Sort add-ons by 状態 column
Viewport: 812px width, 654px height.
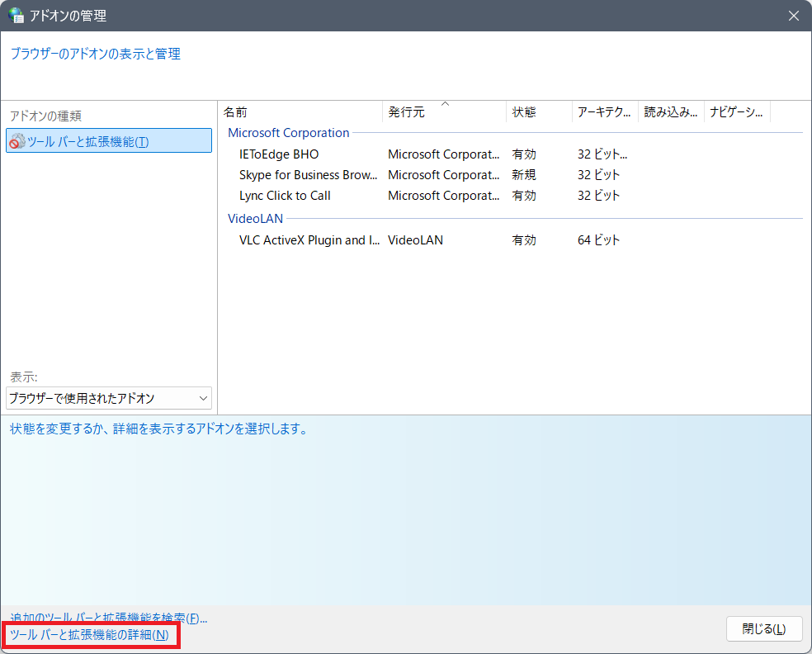(x=538, y=112)
